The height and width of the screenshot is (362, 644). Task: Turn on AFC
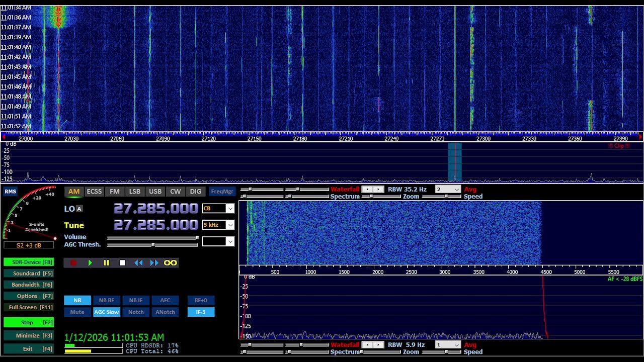(x=165, y=300)
